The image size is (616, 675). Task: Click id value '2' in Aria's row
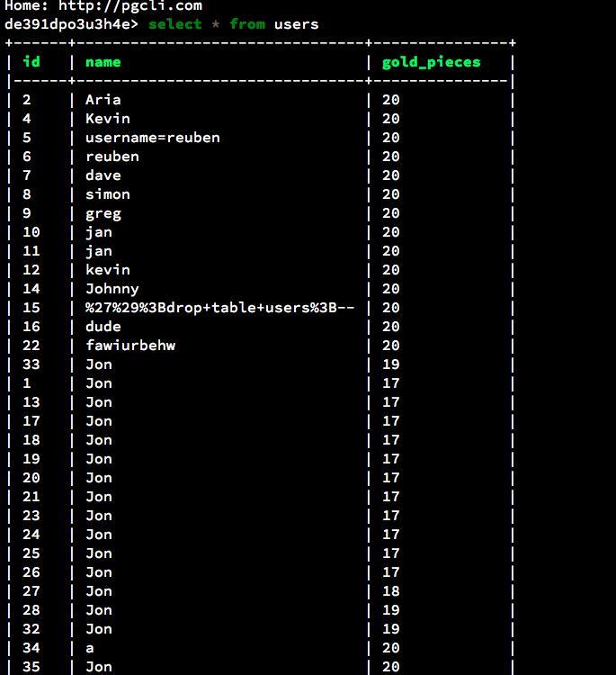click(27, 100)
